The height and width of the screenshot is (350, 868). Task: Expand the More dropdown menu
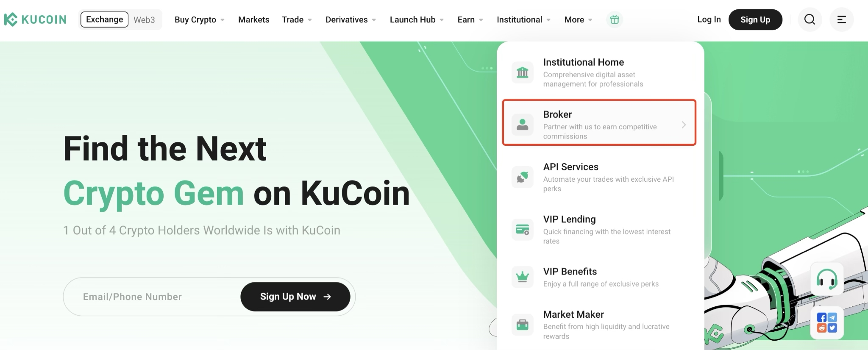point(578,20)
